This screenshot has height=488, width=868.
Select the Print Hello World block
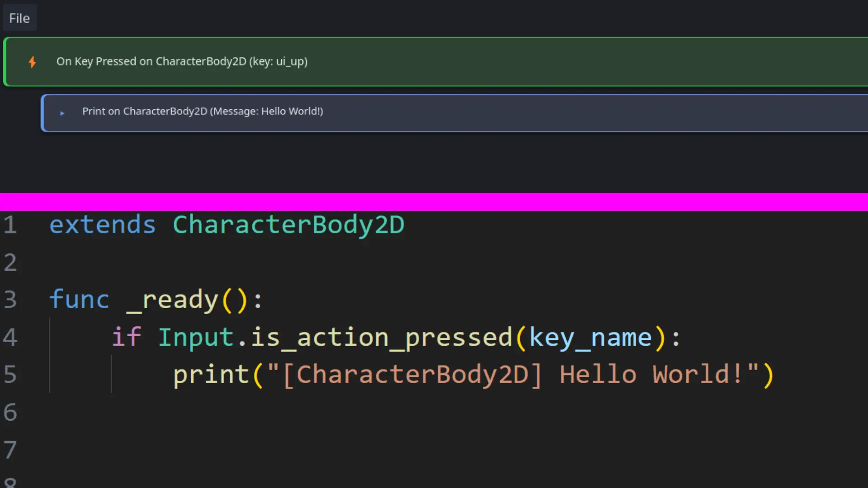coord(202,111)
